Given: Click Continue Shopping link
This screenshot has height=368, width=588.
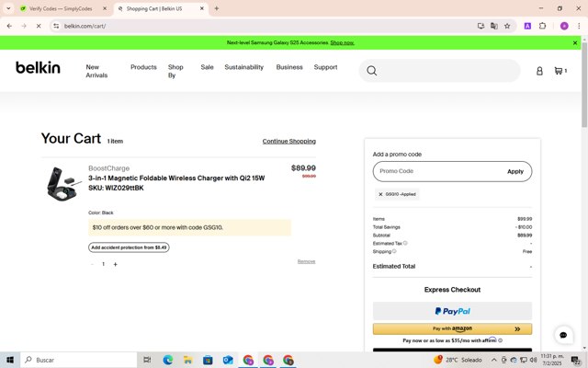Looking at the screenshot, I should click(288, 141).
